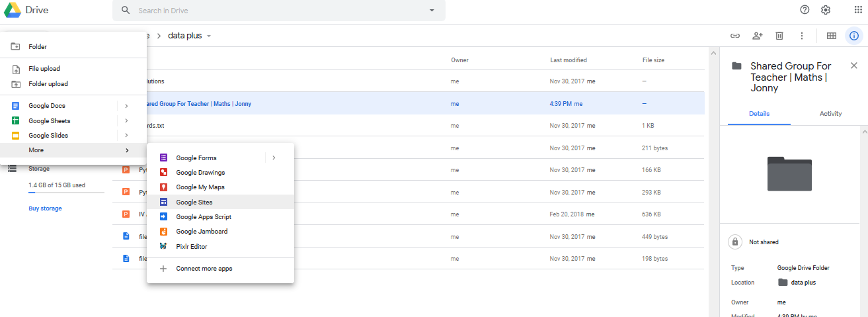Click the 198 bytes file size cell
This screenshot has width=868, height=317.
654,258
